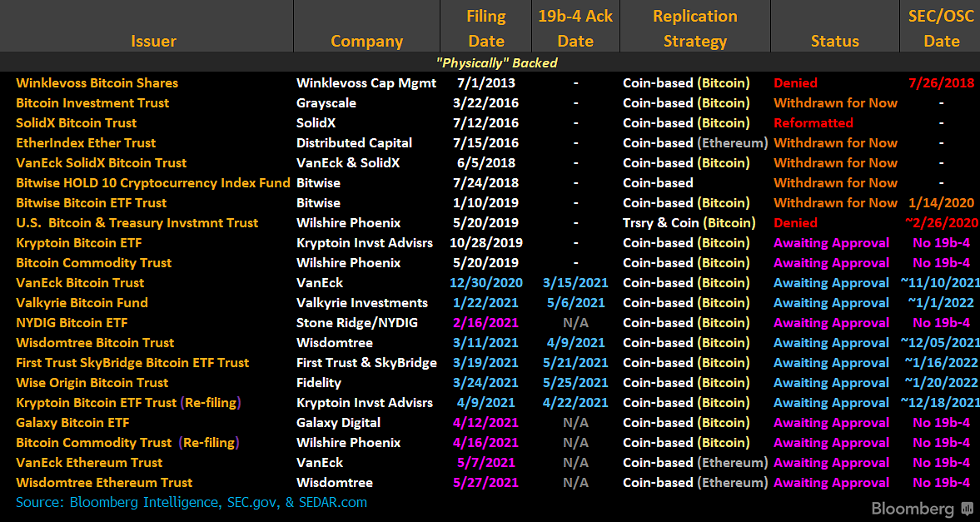Click the Trsry & Coin (Bitcoin) strategy cell

[689, 222]
